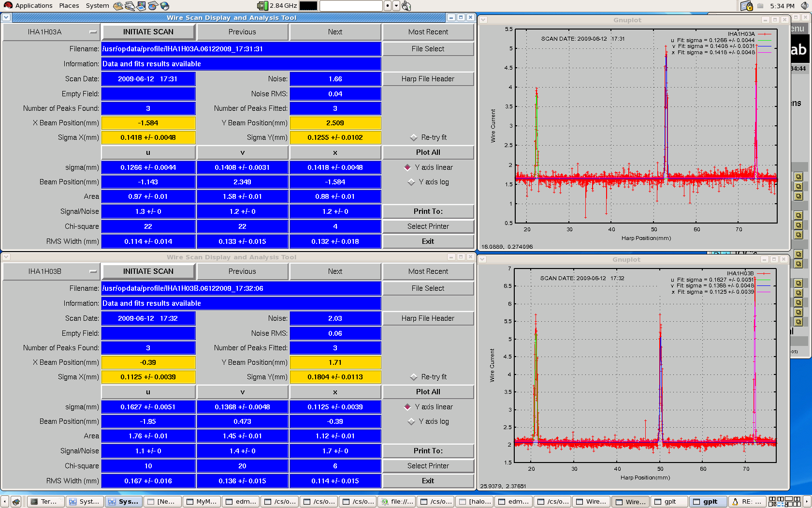The width and height of the screenshot is (812, 508).
Task: Click the grey keyboard indicator icon in panel
Action: [760, 6]
